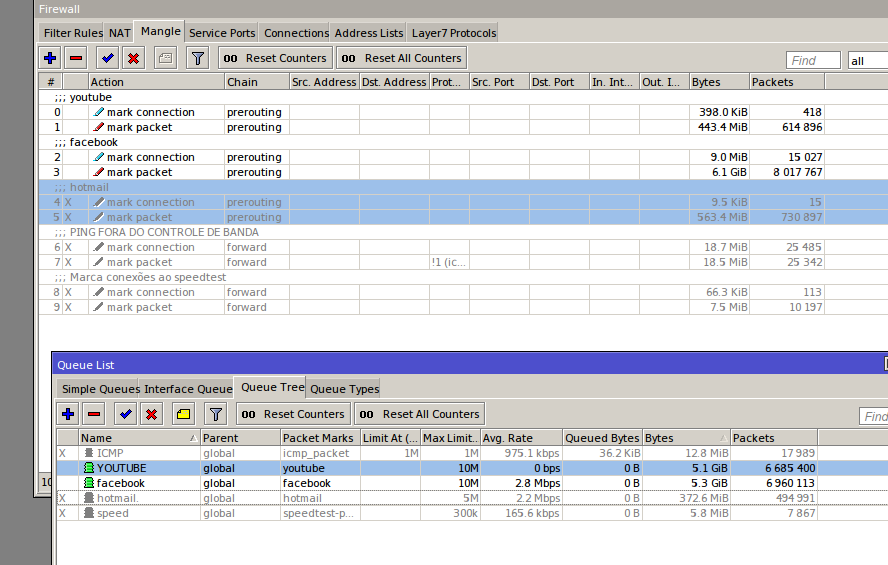Screen dimensions: 888x565
Task: Remove the selected Firewall mangle rule
Action: point(76,58)
